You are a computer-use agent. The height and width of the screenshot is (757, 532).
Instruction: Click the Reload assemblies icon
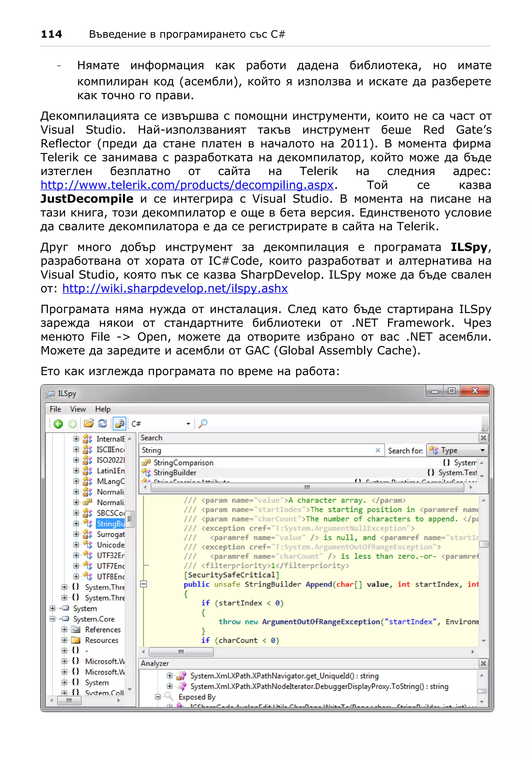103,423
